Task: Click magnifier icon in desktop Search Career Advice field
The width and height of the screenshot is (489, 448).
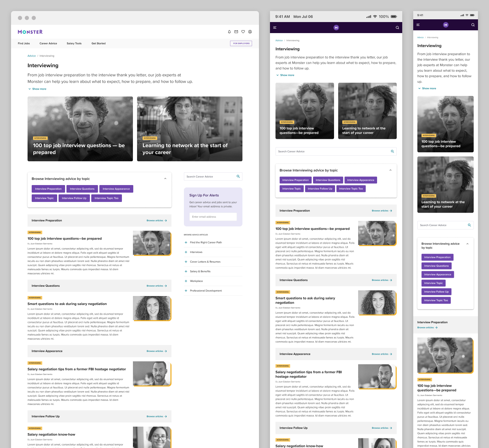Action: tap(238, 176)
